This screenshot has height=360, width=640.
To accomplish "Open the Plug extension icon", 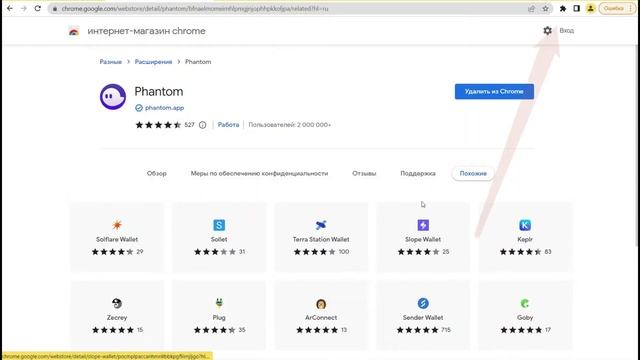I will click(x=219, y=303).
